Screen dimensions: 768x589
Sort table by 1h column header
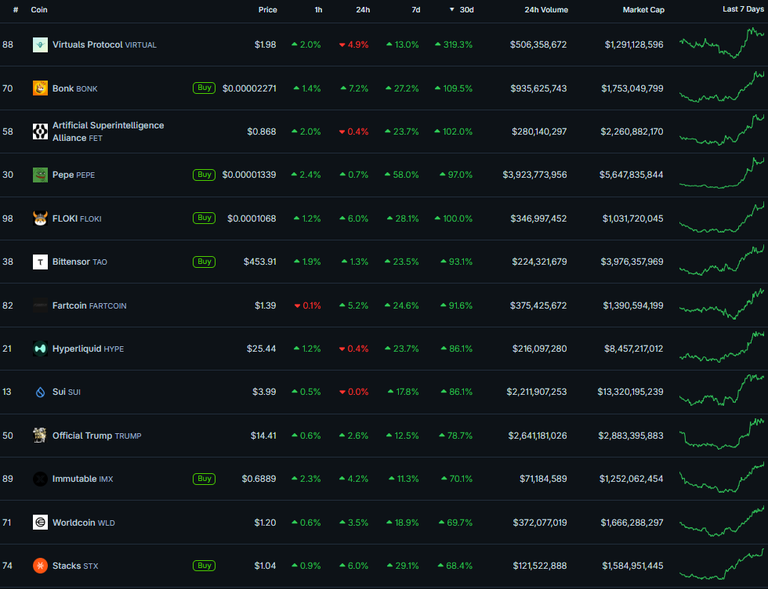[318, 10]
